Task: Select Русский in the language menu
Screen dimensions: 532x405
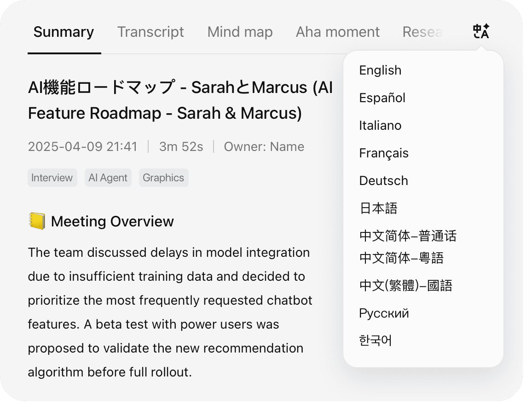Action: [384, 313]
